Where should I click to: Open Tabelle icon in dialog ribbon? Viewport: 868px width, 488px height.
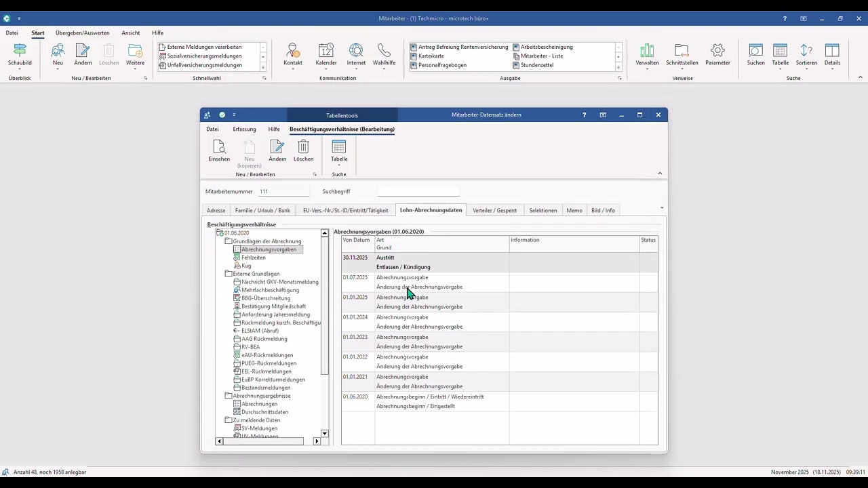tap(339, 152)
